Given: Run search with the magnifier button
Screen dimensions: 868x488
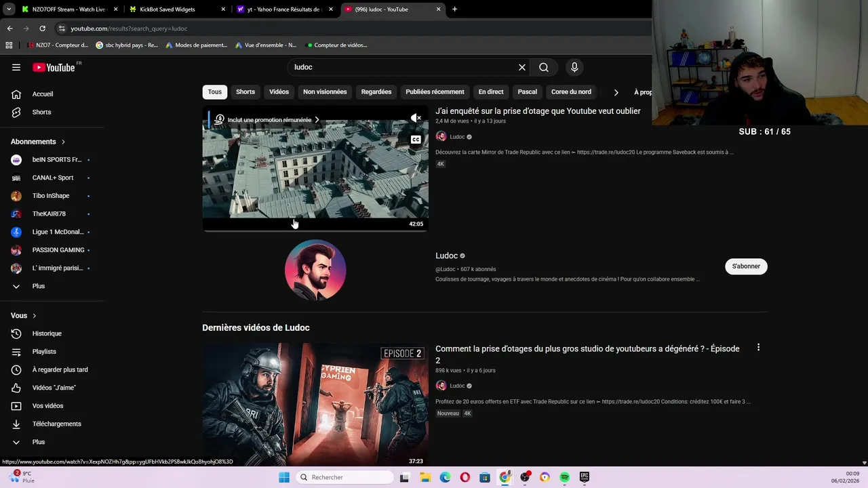Looking at the screenshot, I should (x=544, y=67).
